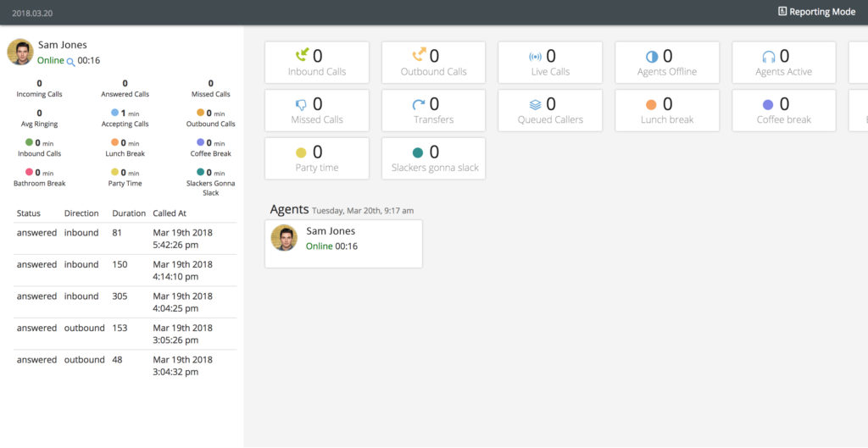Image resolution: width=868 pixels, height=448 pixels.
Task: Click the purple Coffee break dot
Action: click(768, 105)
